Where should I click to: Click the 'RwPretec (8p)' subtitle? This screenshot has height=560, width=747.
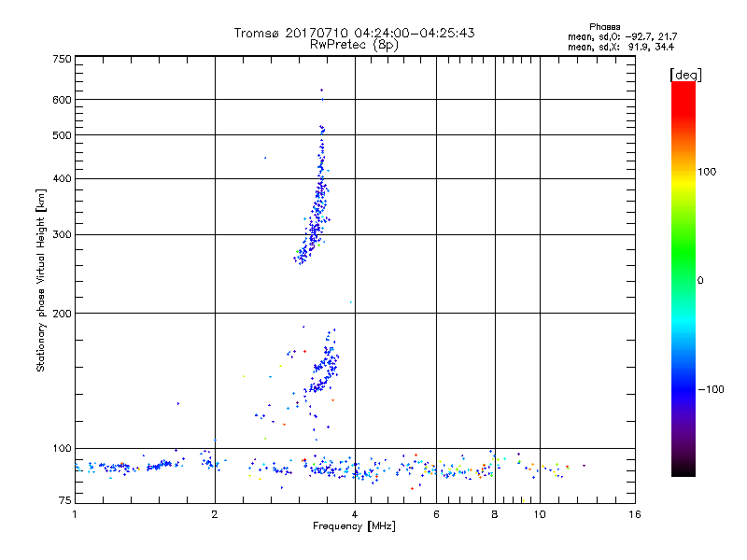[354, 45]
